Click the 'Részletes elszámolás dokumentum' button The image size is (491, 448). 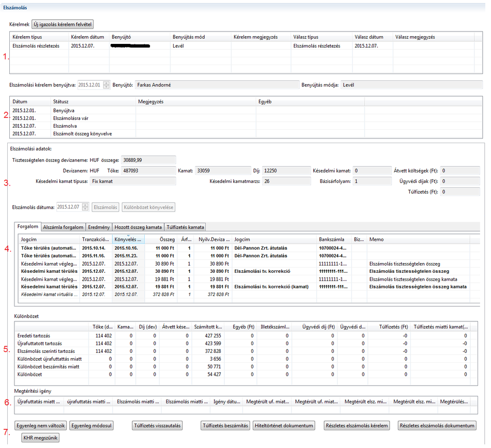pyautogui.click(x=437, y=426)
